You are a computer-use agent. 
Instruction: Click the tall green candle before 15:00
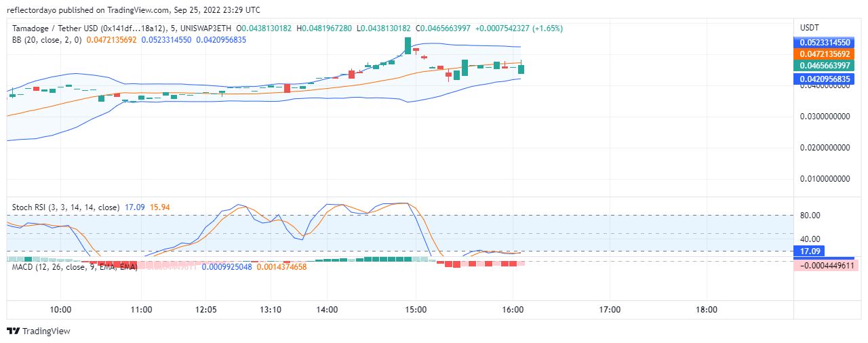pos(408,45)
